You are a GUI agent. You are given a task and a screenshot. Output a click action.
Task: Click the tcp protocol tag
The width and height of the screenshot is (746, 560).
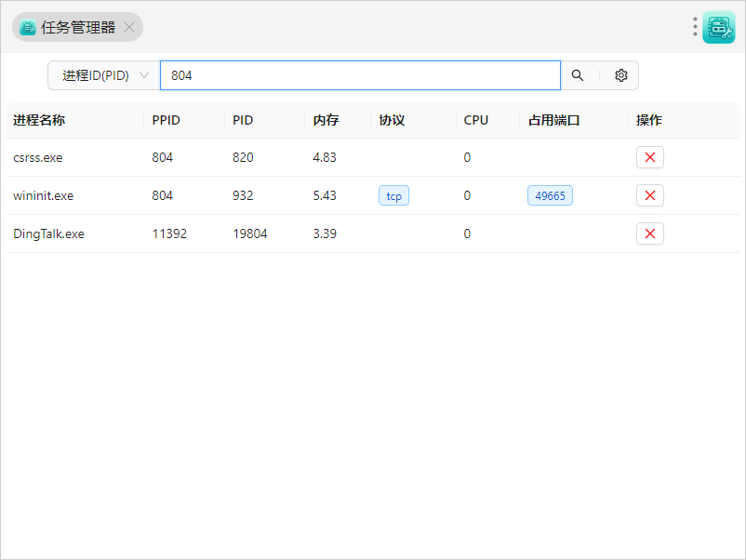pos(394,195)
